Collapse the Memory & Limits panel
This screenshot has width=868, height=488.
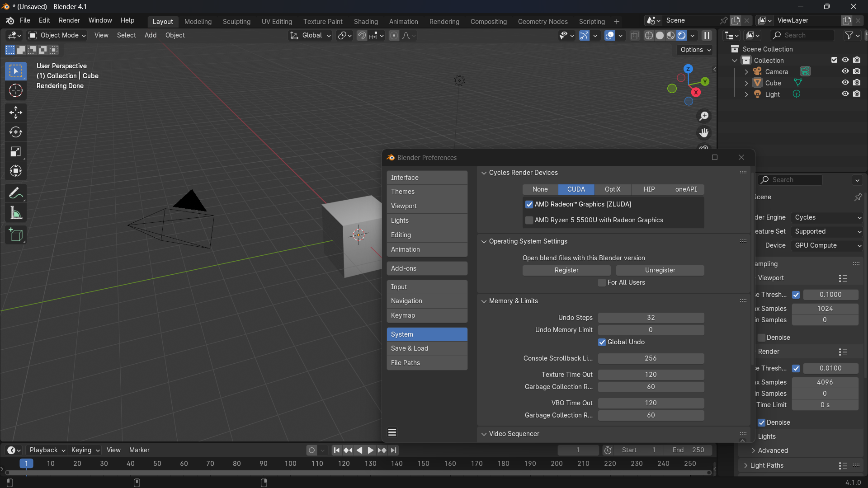[x=484, y=301]
